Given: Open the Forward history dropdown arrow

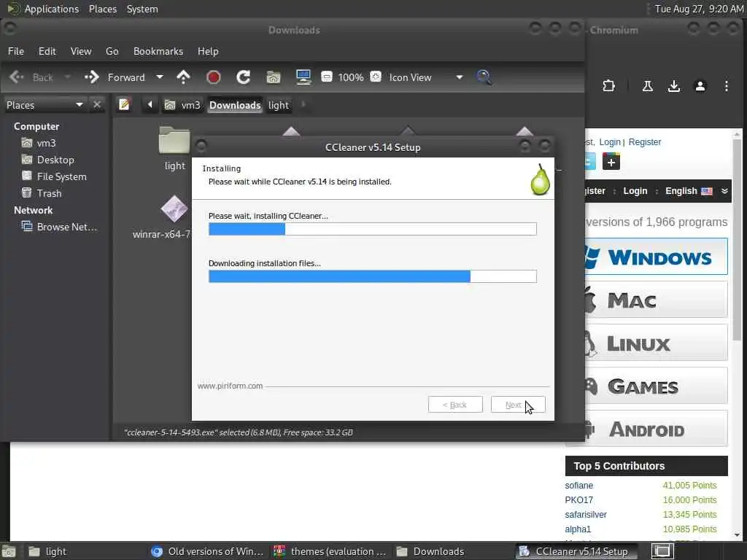Looking at the screenshot, I should click(x=160, y=77).
